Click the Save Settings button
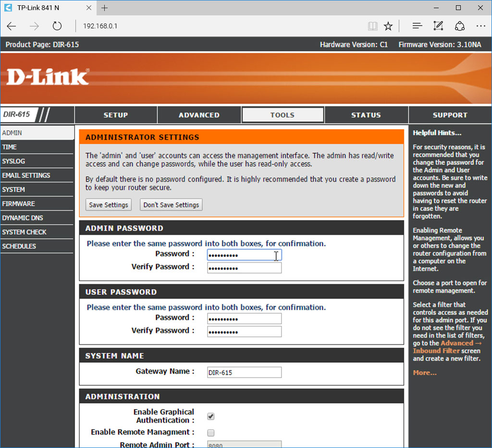Image resolution: width=492 pixels, height=448 pixels. click(109, 205)
